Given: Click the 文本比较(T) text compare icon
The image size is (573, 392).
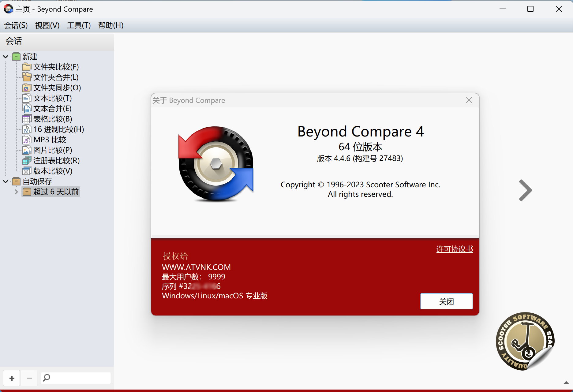Looking at the screenshot, I should (x=27, y=98).
